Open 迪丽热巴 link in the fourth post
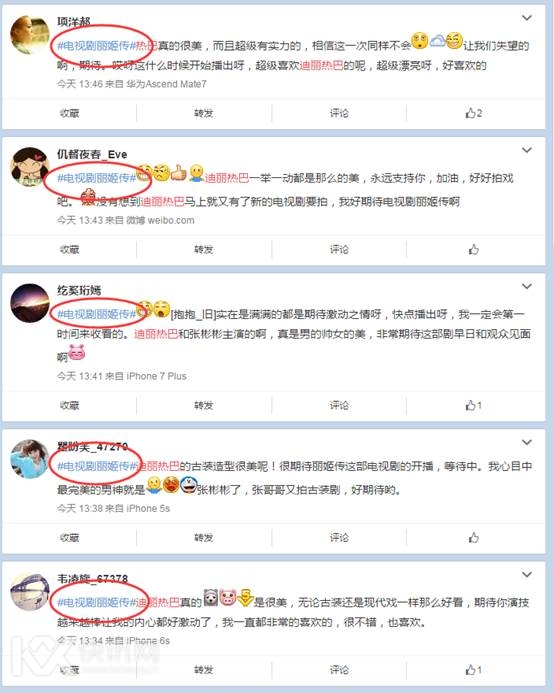 tap(157, 466)
